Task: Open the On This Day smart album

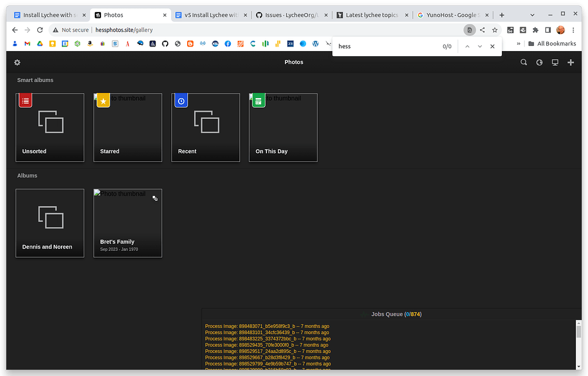Action: coord(283,127)
